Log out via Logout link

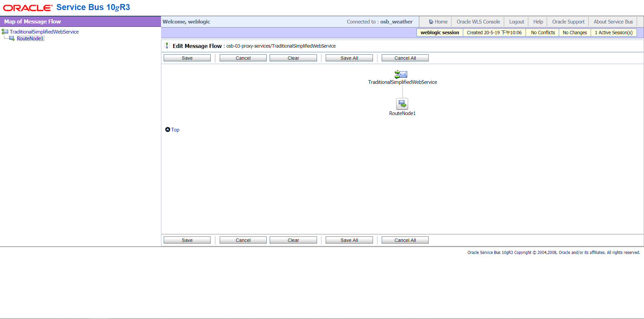pyautogui.click(x=517, y=22)
